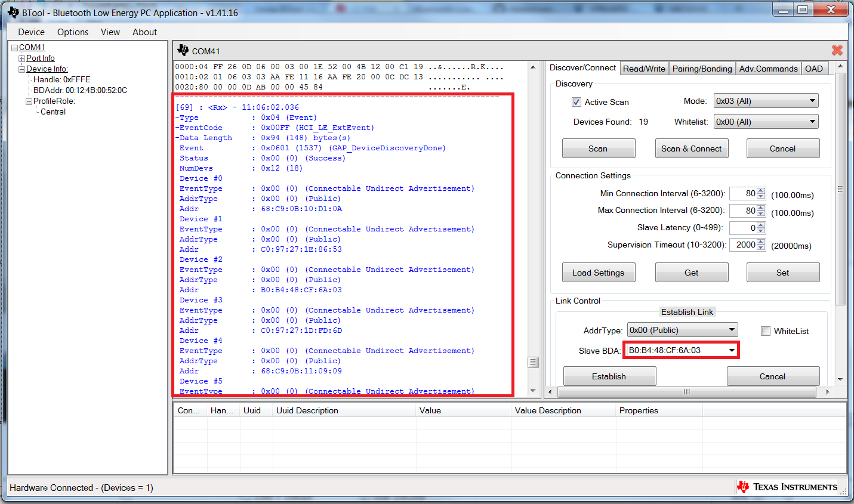
Task: Enable the WhiteList checkbox
Action: (766, 331)
